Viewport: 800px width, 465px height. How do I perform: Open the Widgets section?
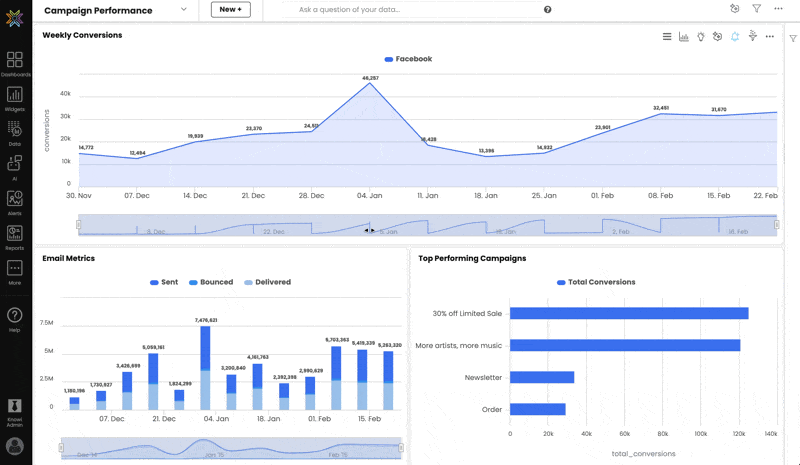click(x=15, y=99)
